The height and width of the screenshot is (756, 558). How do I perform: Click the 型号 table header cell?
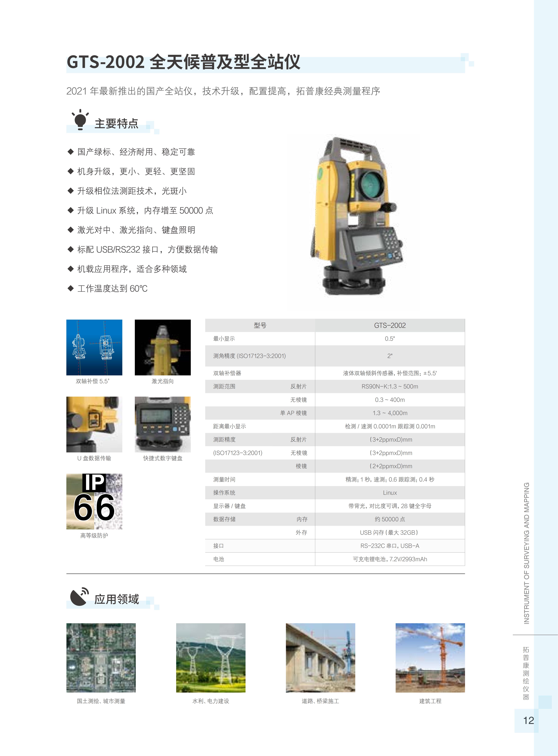tap(260, 326)
